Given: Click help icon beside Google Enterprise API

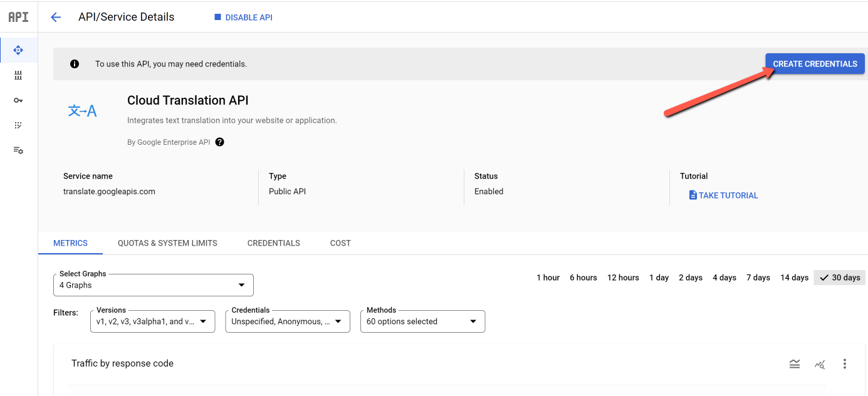Looking at the screenshot, I should point(219,142).
